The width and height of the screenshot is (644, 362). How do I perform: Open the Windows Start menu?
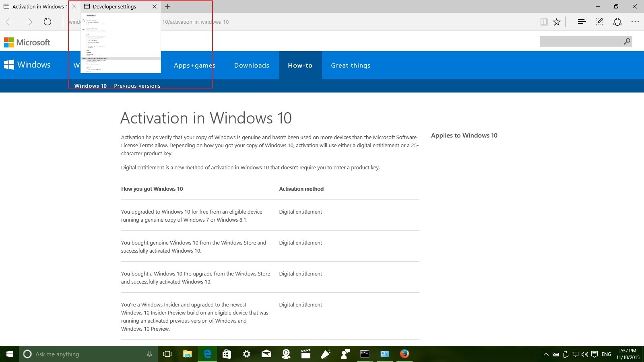[x=10, y=354]
